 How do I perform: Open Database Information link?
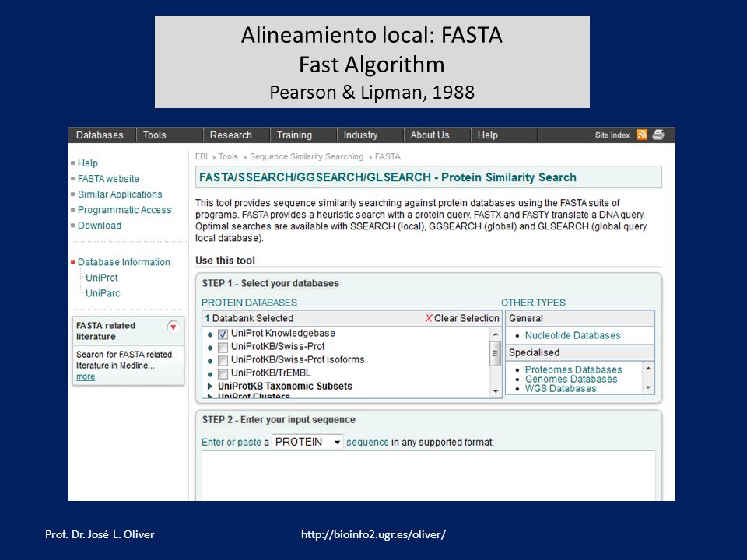(x=124, y=262)
